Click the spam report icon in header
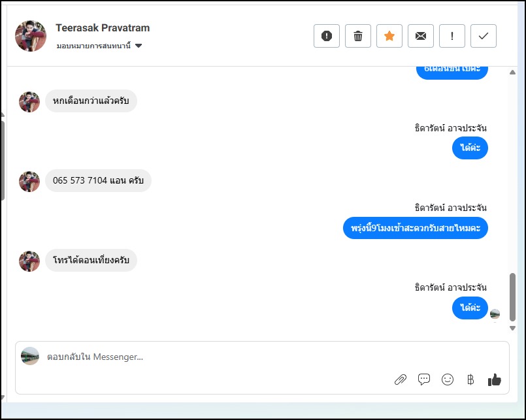 (327, 36)
